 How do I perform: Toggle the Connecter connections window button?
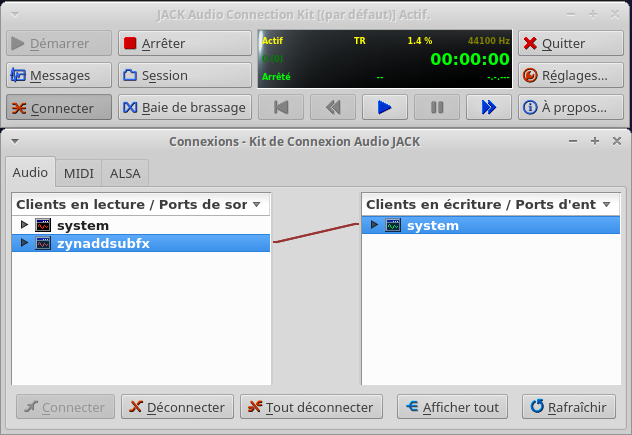click(x=59, y=108)
